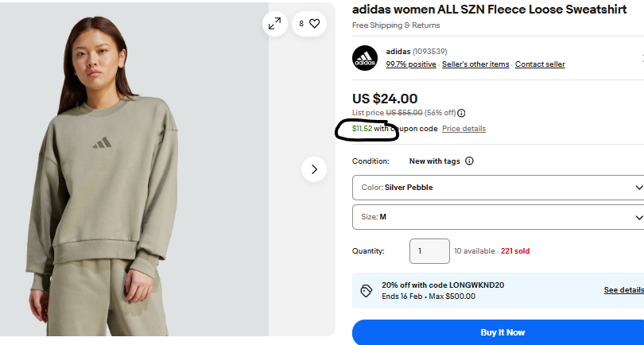The image size is (644, 345).
Task: Open the 99.7% positive feedback link
Action: [411, 64]
